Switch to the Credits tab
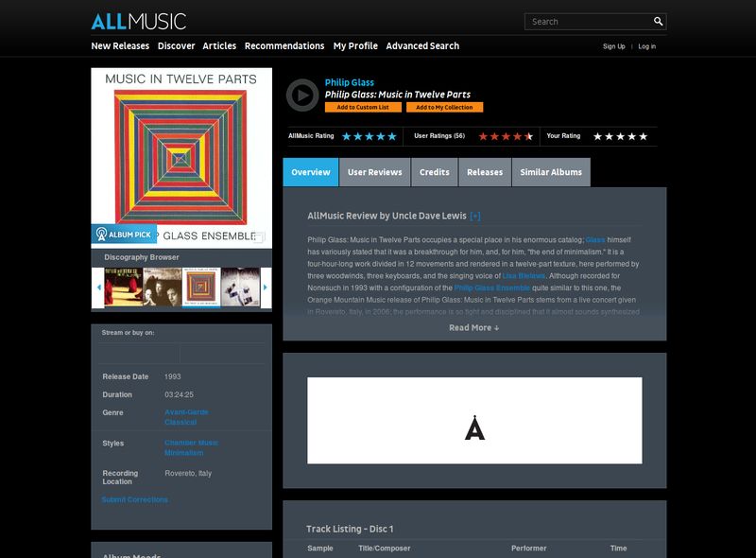This screenshot has height=558, width=756. point(434,172)
